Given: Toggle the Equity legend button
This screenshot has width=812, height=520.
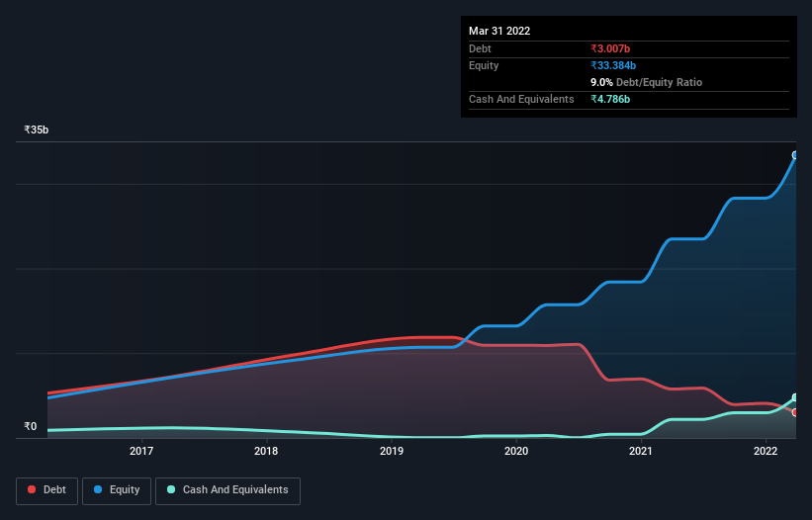Looking at the screenshot, I should click(117, 490).
